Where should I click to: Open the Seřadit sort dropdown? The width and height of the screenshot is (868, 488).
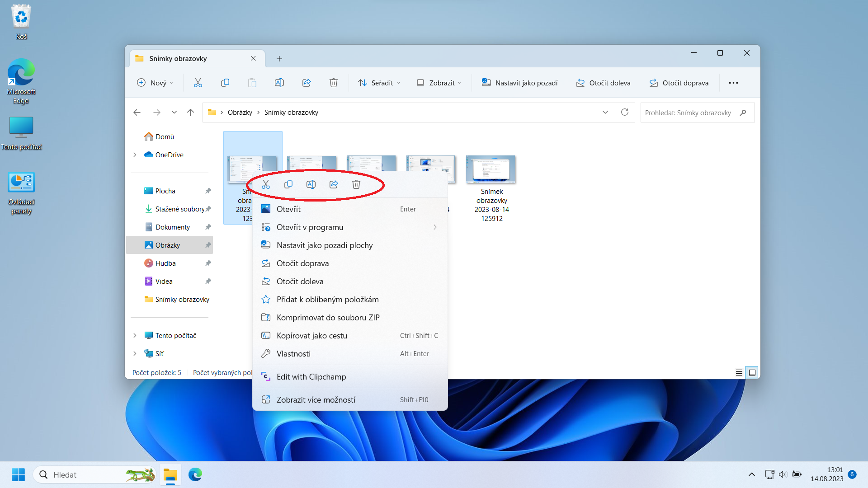click(x=379, y=83)
